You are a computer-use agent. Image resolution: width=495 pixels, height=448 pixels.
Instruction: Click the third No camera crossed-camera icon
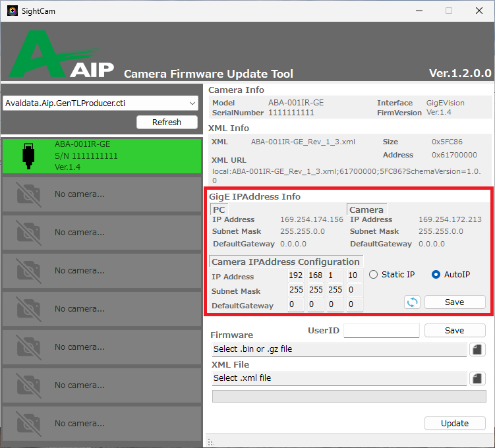[28, 271]
